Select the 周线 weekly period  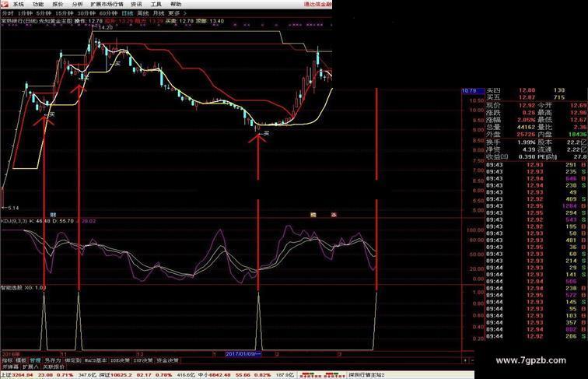click(x=143, y=13)
